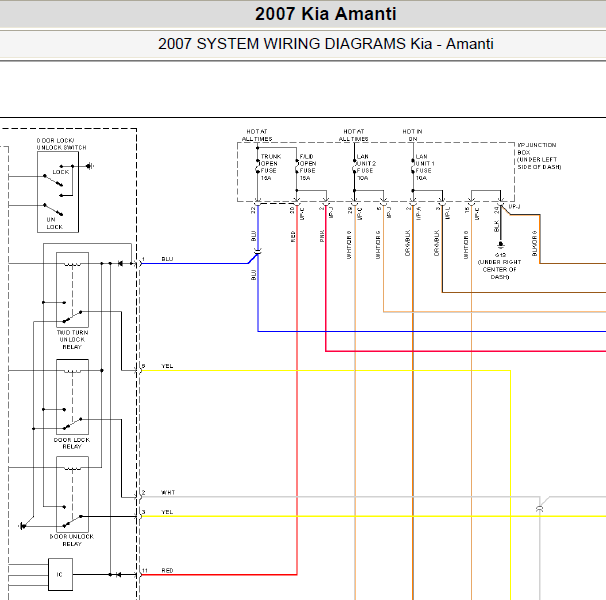Click the vertical PNK wire label
This screenshot has width=606, height=600.
coord(322,236)
